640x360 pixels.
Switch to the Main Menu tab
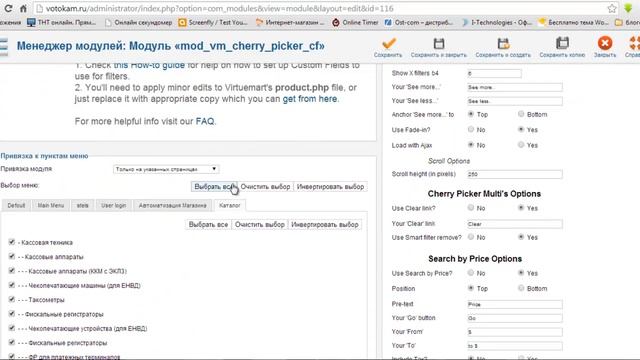point(51,205)
